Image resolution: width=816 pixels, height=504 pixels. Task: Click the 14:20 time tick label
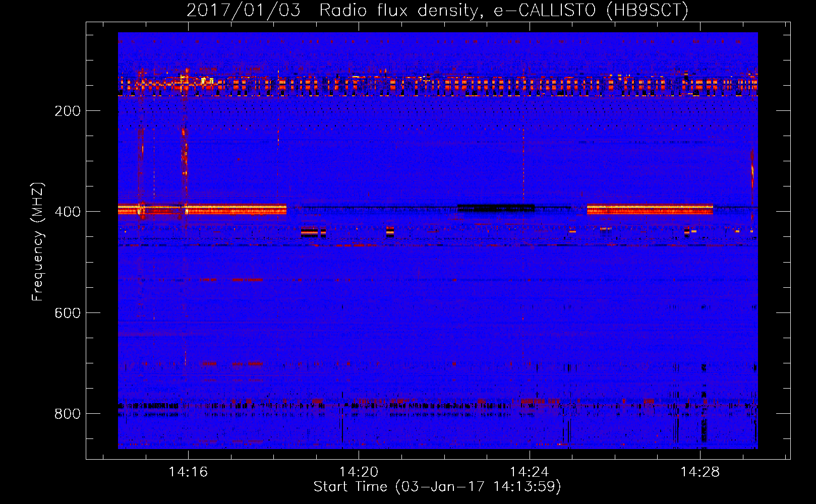click(359, 472)
